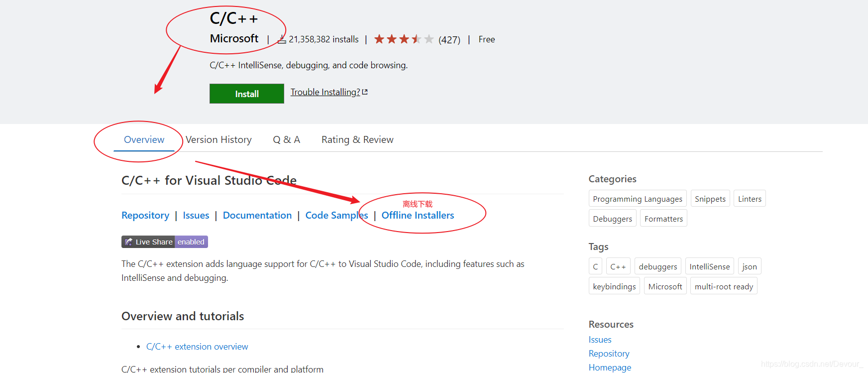Click the 'C/C++ for Visual Studio Code' heading
The width and height of the screenshot is (868, 373).
(209, 180)
